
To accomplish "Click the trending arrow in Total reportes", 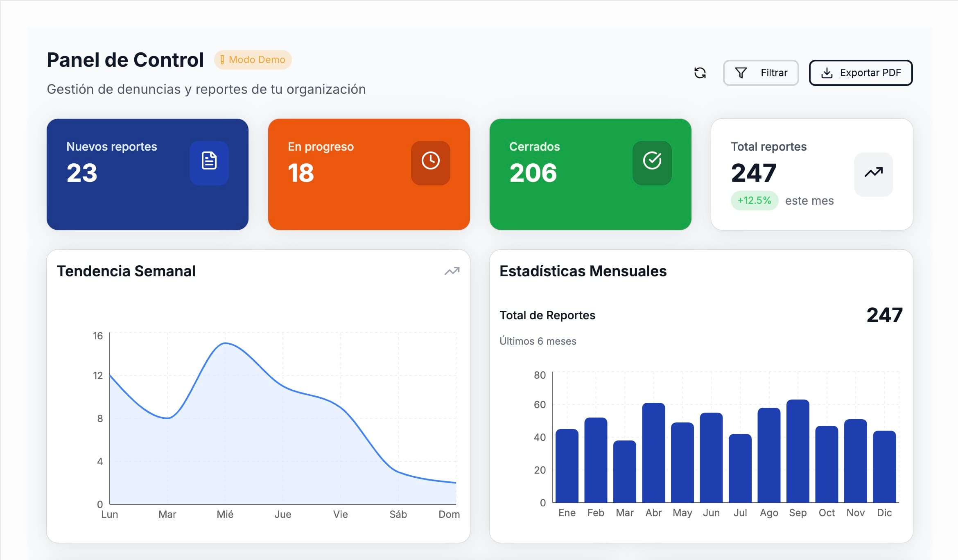I will (x=873, y=172).
